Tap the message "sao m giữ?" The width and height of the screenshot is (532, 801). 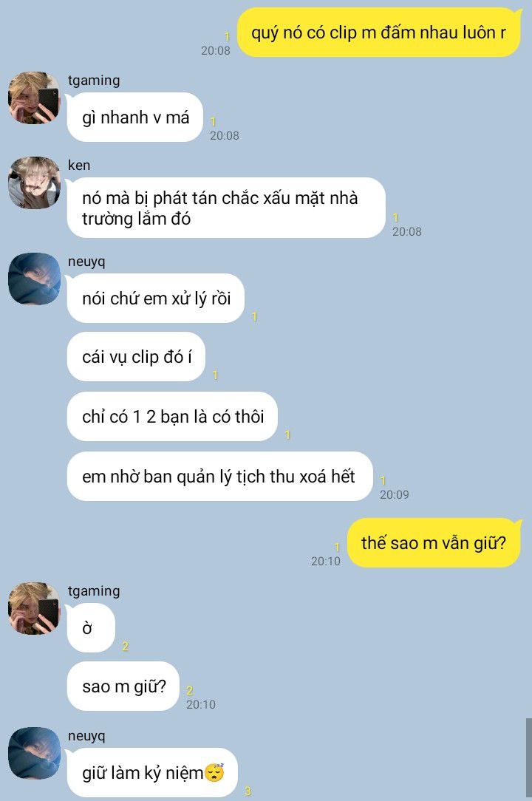(123, 686)
